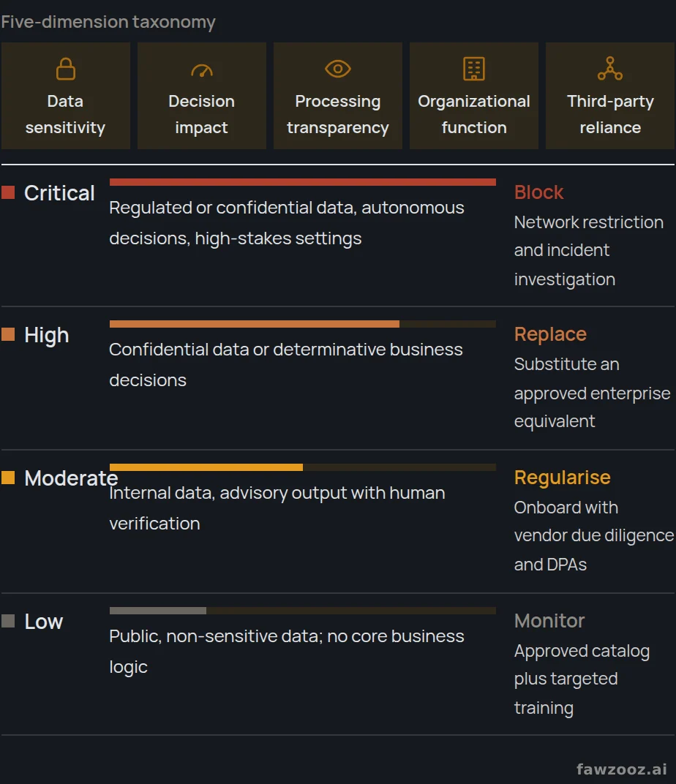Click the Critical row heading

tap(59, 193)
